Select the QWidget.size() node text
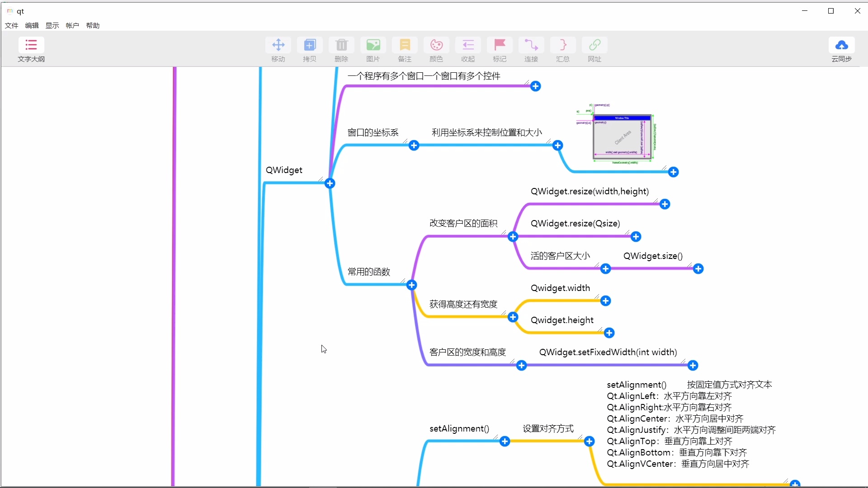868x488 pixels. [653, 256]
